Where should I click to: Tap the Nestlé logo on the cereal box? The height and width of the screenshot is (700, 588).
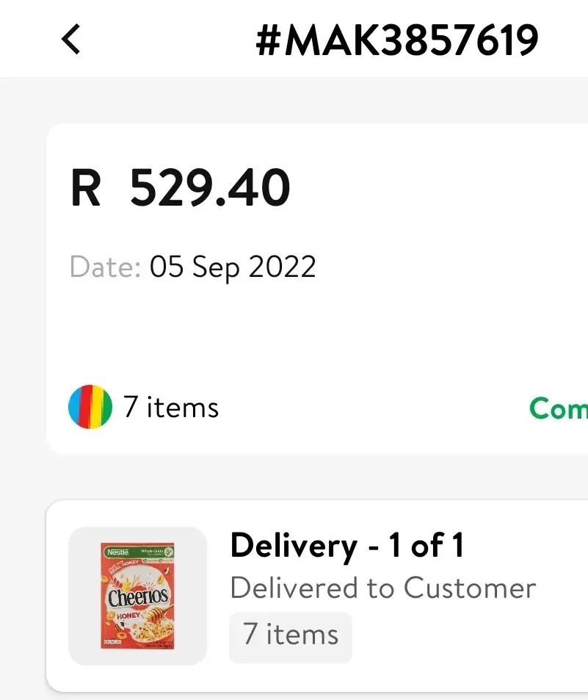(117, 552)
